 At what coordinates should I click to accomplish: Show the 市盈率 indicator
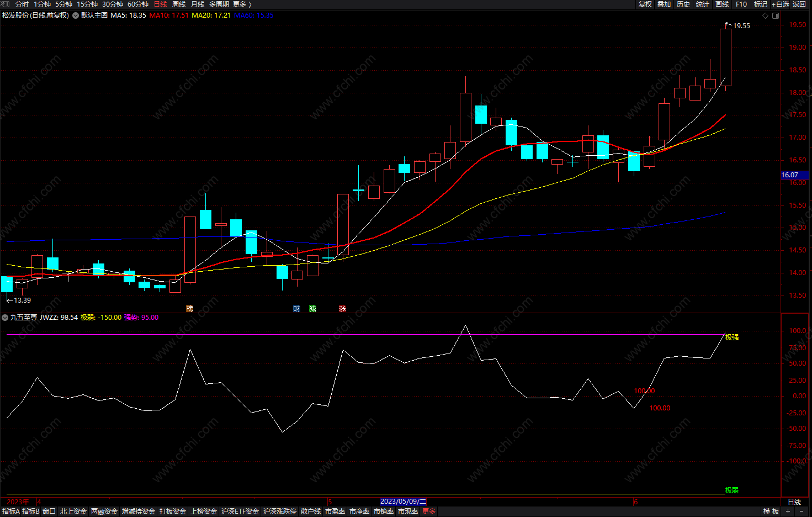(335, 511)
